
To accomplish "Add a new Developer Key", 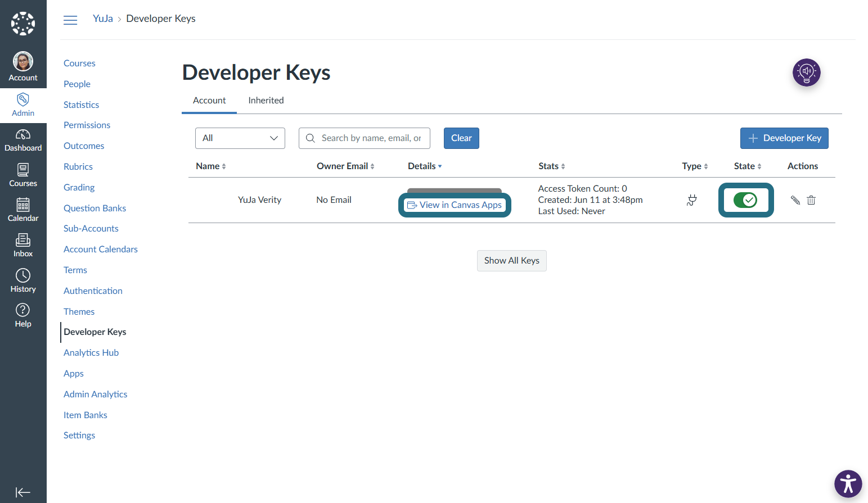I will click(x=784, y=138).
